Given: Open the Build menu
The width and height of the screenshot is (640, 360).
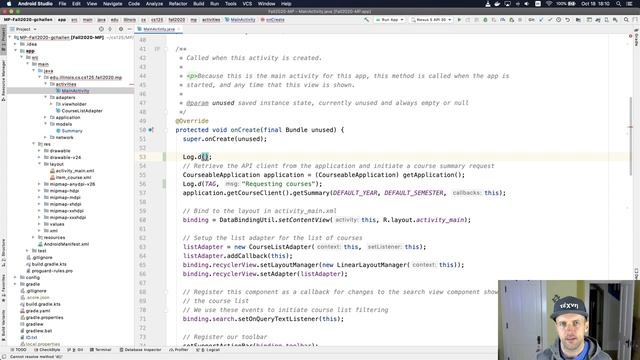Looking at the screenshot, I should (199, 4).
